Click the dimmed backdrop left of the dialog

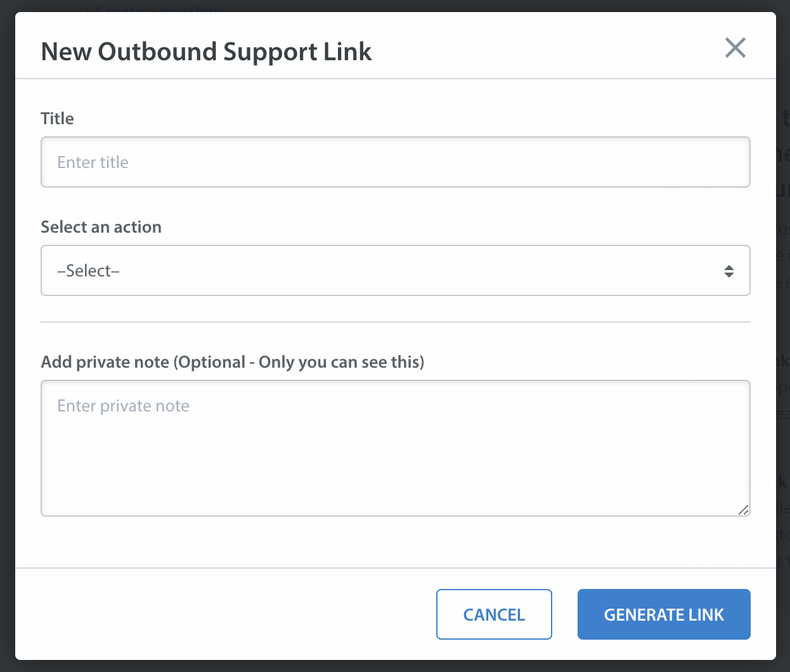[7, 336]
